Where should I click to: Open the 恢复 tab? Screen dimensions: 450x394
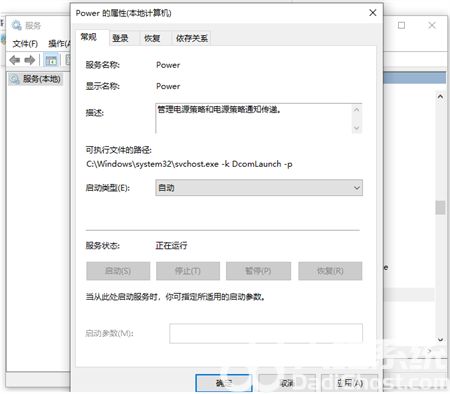pos(152,38)
